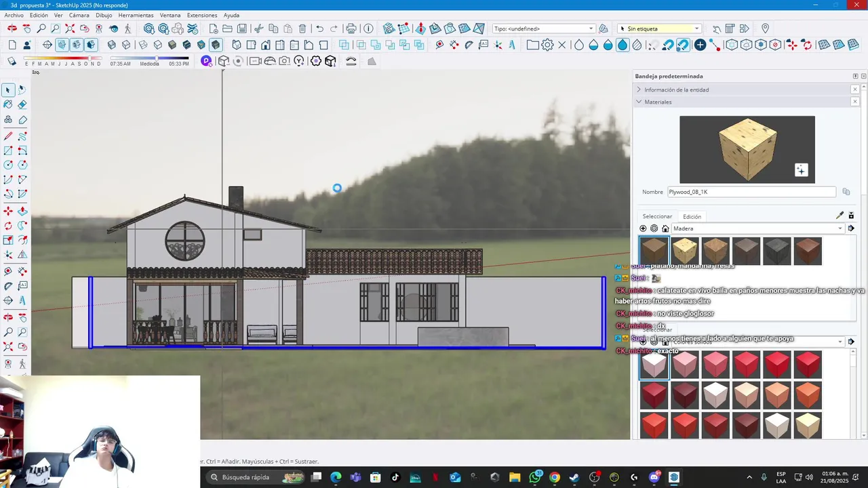Close the Materiales panel with X

tap(854, 102)
